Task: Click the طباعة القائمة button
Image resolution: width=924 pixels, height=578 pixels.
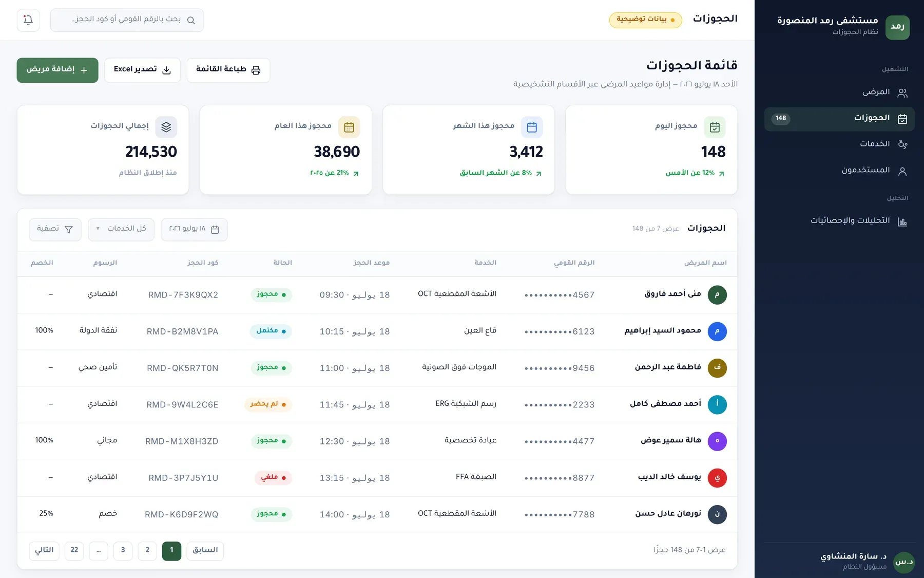Action: (228, 70)
